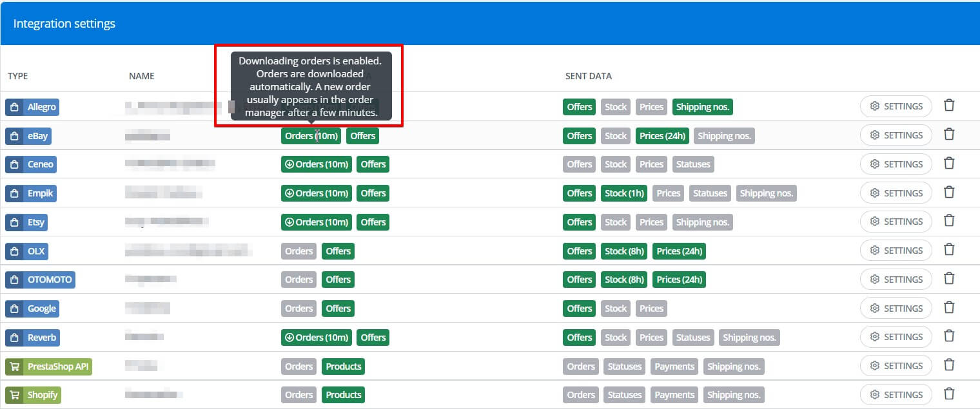Click the Orders (10m) badge in the Etsy row
The height and width of the screenshot is (409, 980).
317,222
